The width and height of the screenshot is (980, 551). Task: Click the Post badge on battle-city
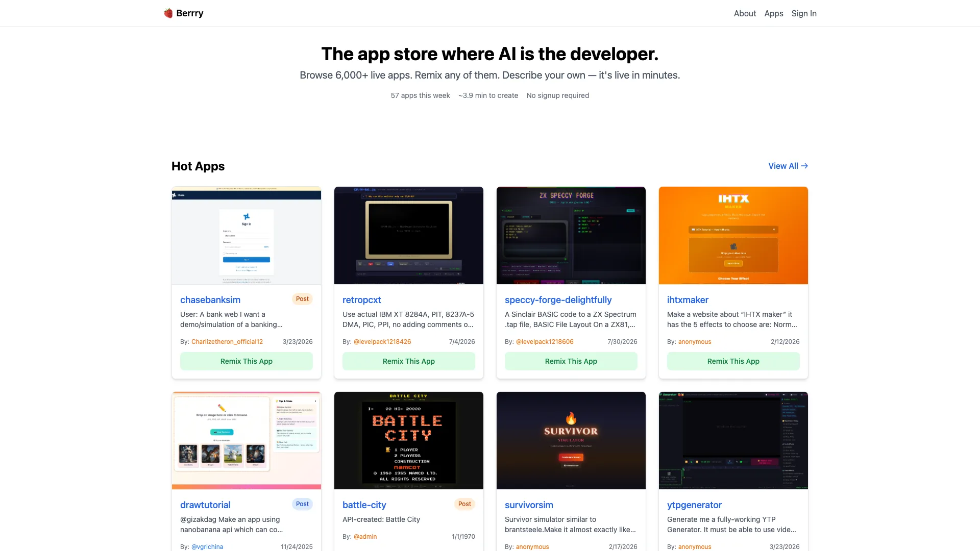tap(464, 504)
